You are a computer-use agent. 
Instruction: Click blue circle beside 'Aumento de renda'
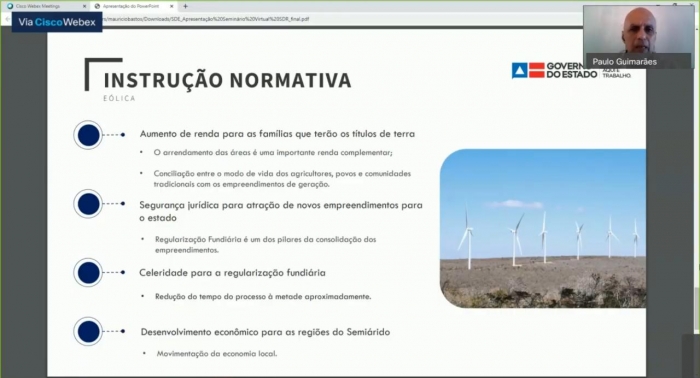88,135
